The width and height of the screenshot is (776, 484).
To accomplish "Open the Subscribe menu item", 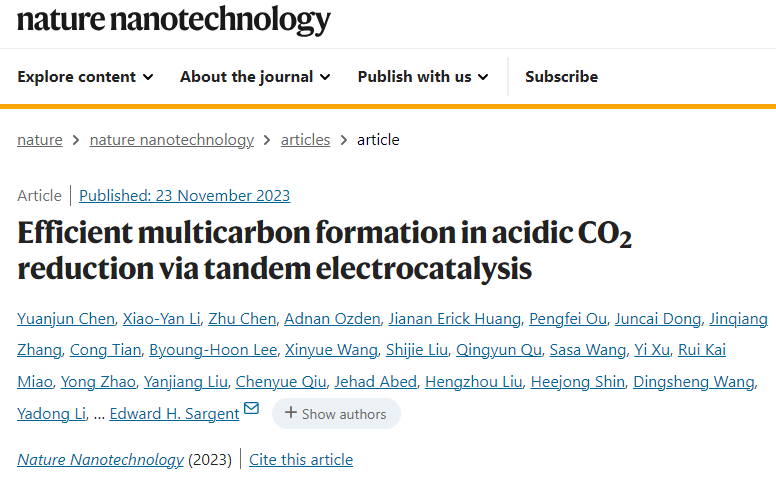I will [x=561, y=77].
